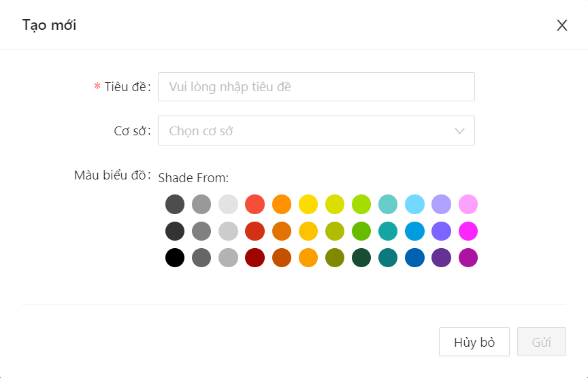Image resolution: width=588 pixels, height=378 pixels.
Task: Select the light pink top-row swatch
Action: [468, 204]
